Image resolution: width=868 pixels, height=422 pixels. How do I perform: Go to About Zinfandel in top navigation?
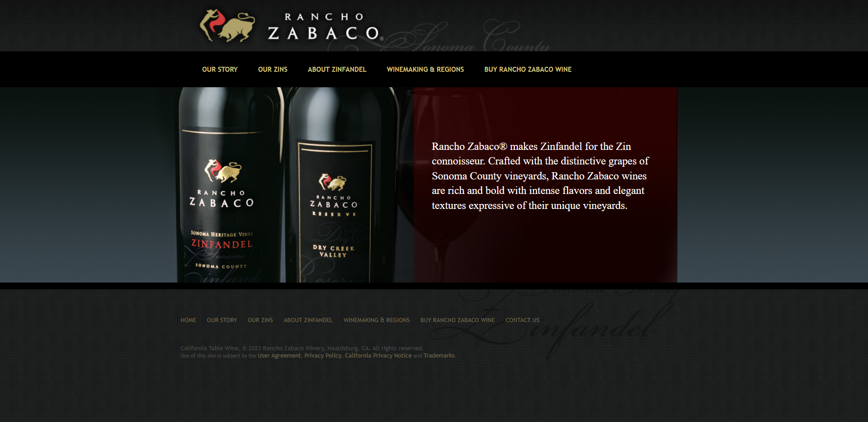coord(337,70)
